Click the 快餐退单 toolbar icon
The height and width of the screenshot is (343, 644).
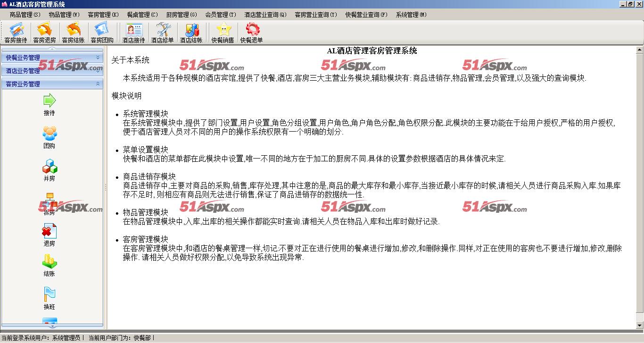pyautogui.click(x=251, y=33)
